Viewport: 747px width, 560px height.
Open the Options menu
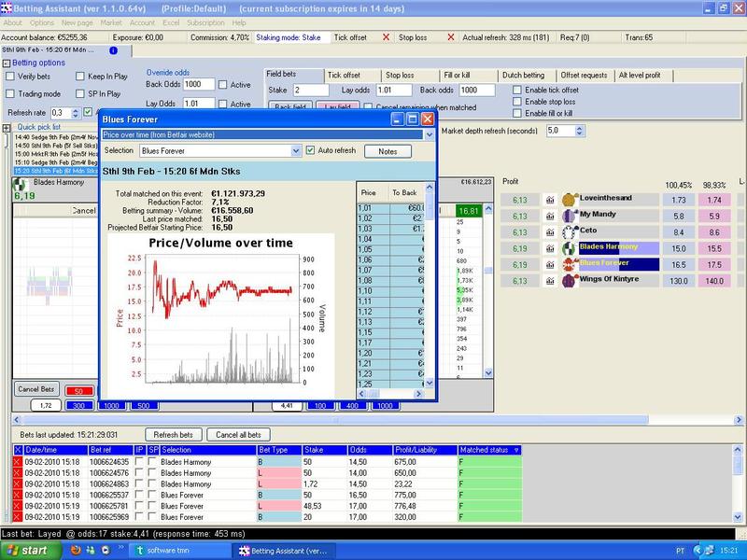click(x=42, y=22)
